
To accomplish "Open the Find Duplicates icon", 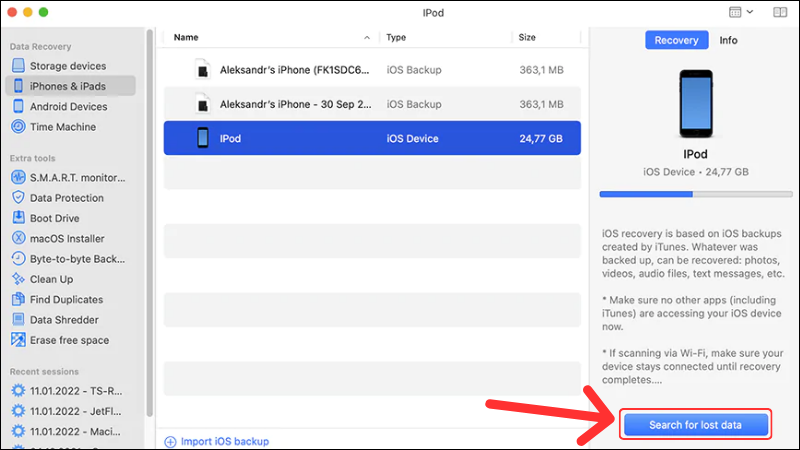I will pos(18,299).
